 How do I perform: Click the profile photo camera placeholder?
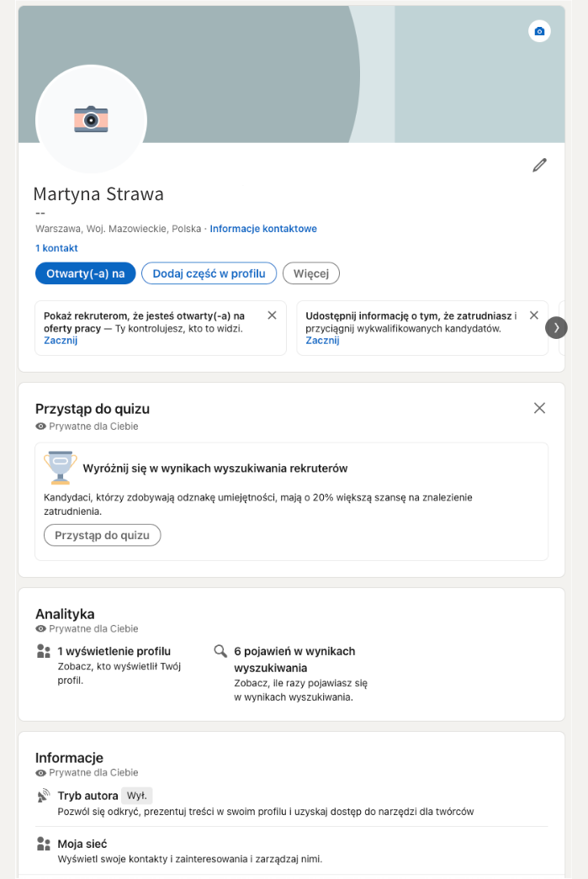pyautogui.click(x=91, y=119)
